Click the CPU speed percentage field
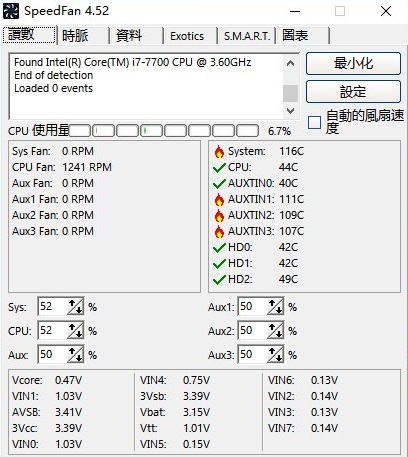 click(53, 330)
